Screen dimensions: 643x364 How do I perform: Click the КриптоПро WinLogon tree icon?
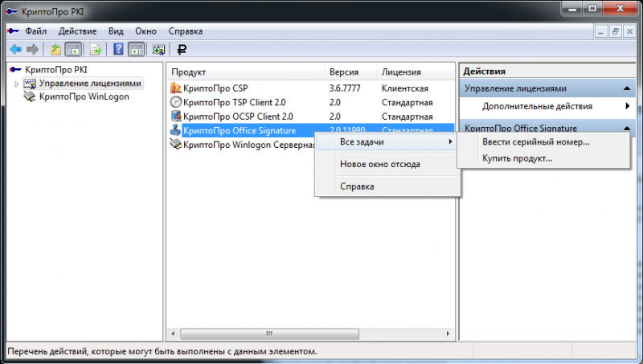pyautogui.click(x=30, y=96)
